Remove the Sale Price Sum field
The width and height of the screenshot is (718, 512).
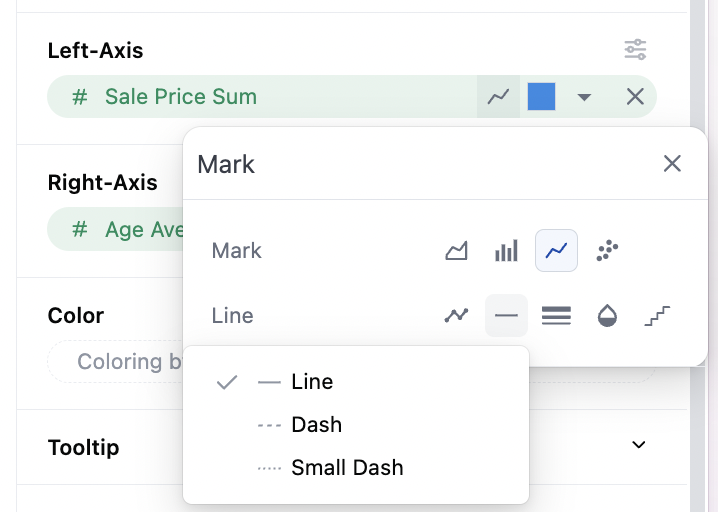[635, 97]
